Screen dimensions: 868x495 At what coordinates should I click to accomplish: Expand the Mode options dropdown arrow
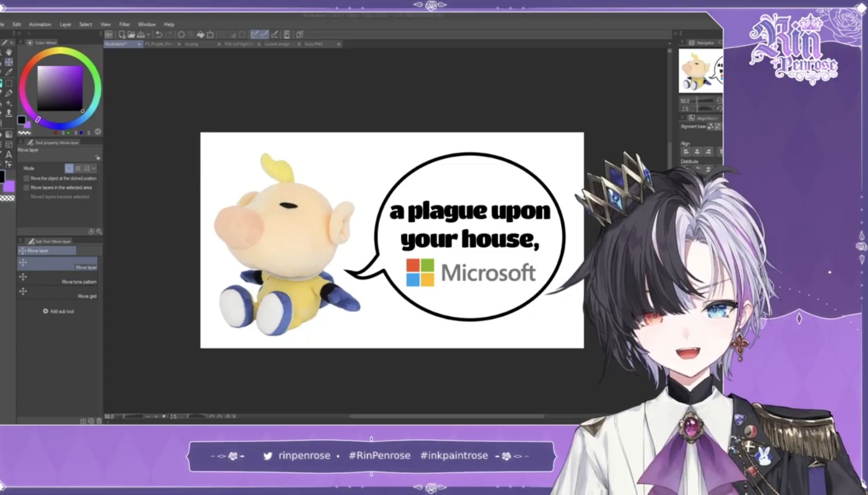coord(93,168)
